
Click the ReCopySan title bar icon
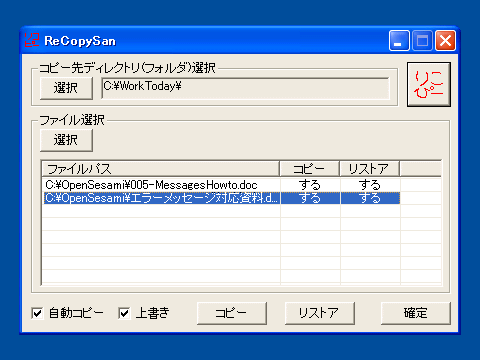pos(32,40)
